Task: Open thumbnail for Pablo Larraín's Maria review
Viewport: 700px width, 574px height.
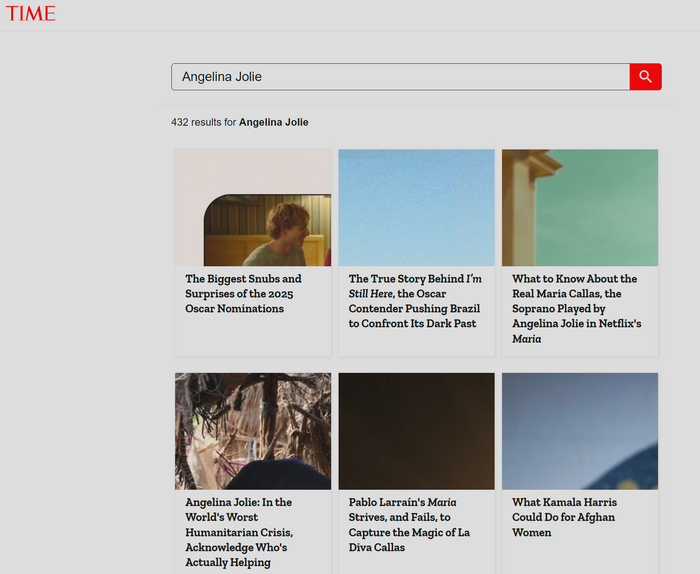Action: point(417,431)
